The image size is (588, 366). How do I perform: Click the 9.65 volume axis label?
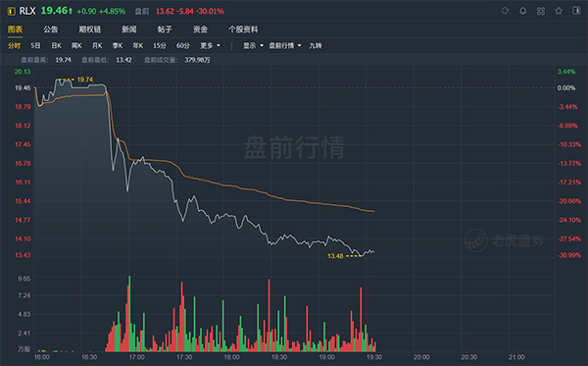(24, 279)
